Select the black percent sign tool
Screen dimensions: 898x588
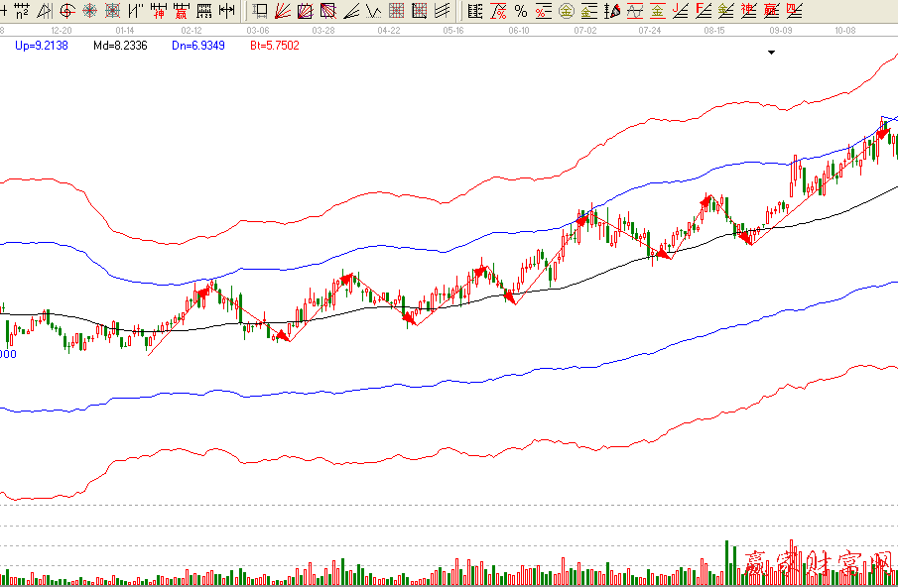[x=521, y=11]
